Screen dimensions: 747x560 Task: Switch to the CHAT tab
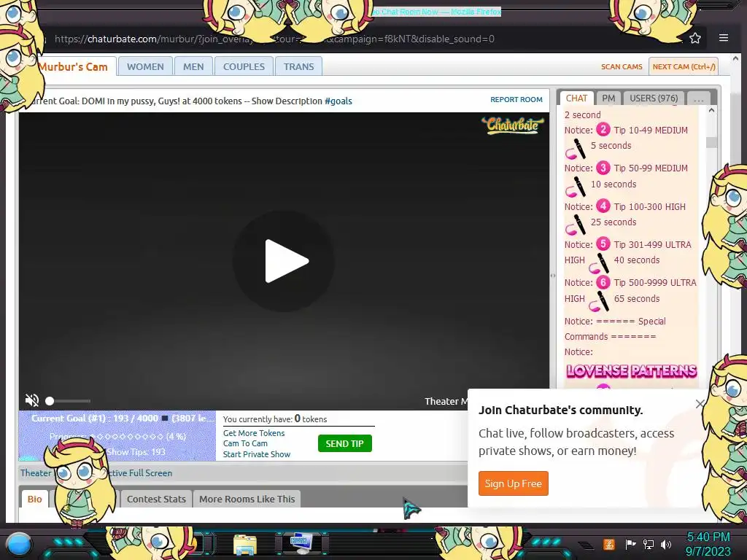(576, 98)
